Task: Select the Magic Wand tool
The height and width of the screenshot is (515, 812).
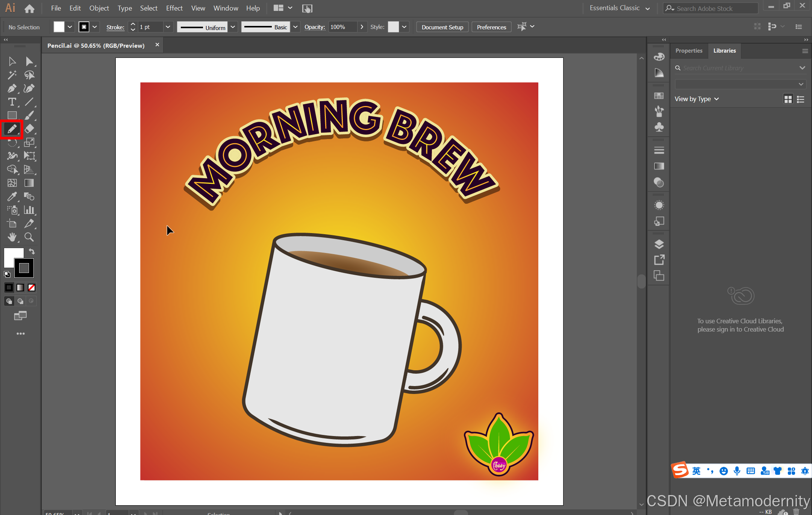Action: 12,75
